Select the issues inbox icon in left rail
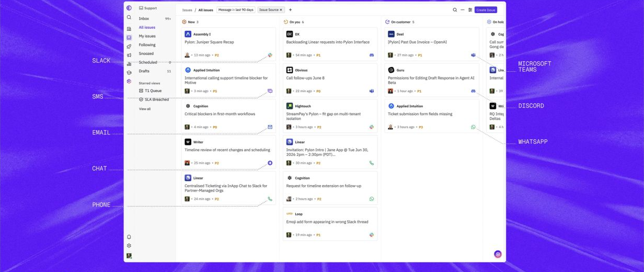644x272 pixels. pyautogui.click(x=129, y=38)
